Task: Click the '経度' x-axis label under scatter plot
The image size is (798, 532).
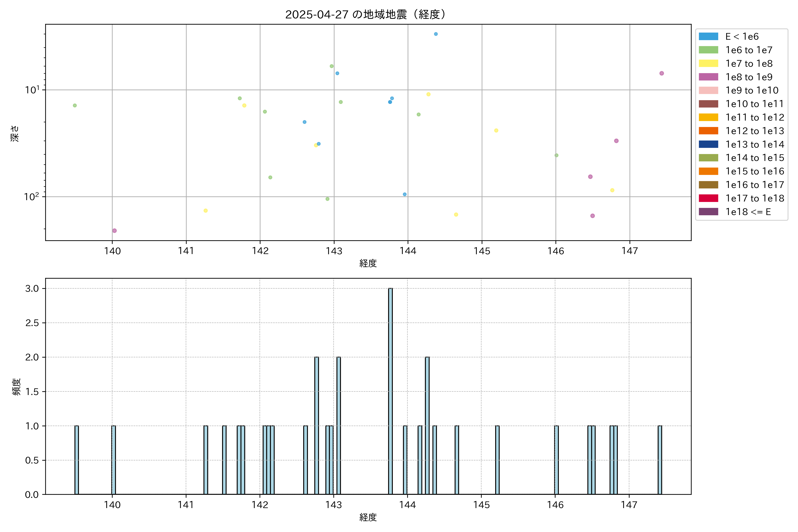Action: 368,263
